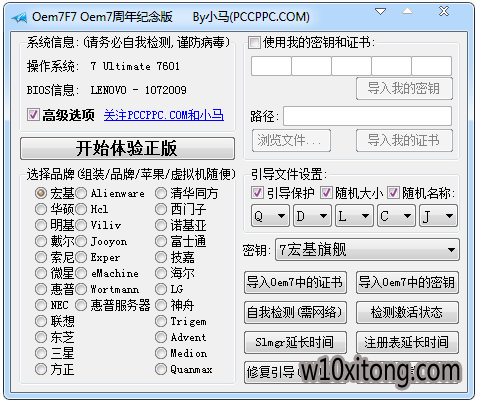Click the Slmgr延长时间 button
The height and width of the screenshot is (400, 477).
tap(295, 342)
